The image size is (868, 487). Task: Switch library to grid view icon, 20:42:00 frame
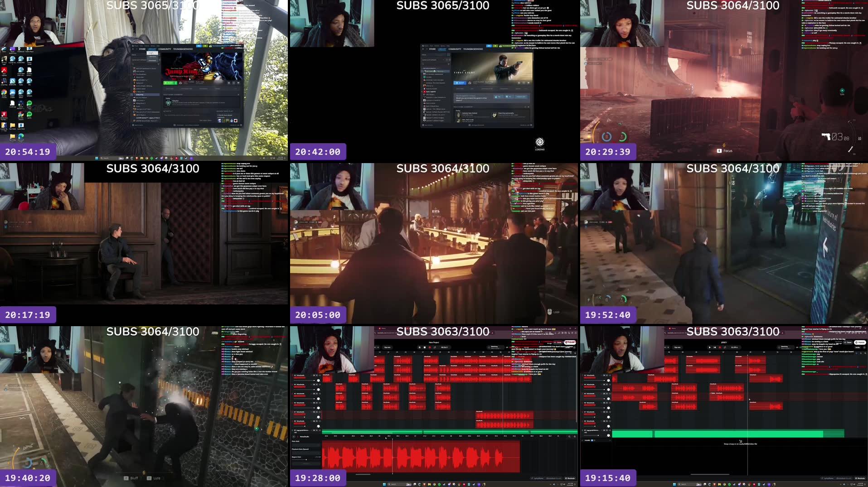click(x=449, y=54)
